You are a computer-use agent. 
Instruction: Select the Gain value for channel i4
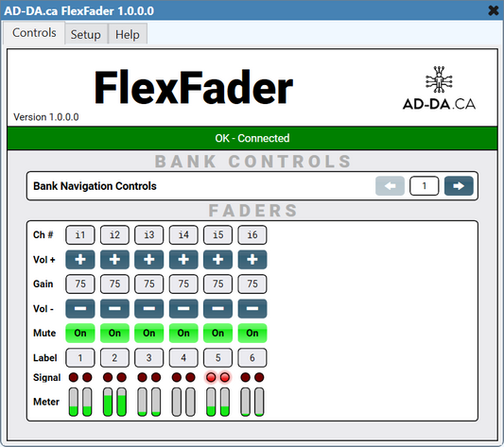(x=183, y=284)
